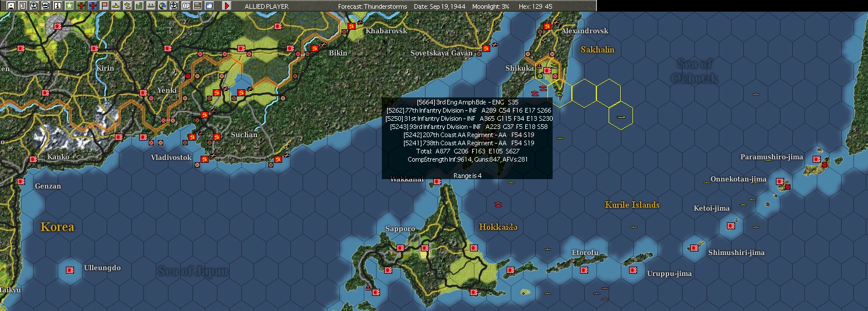
Task: Click the double yellow ships icon
Action: [128, 6]
